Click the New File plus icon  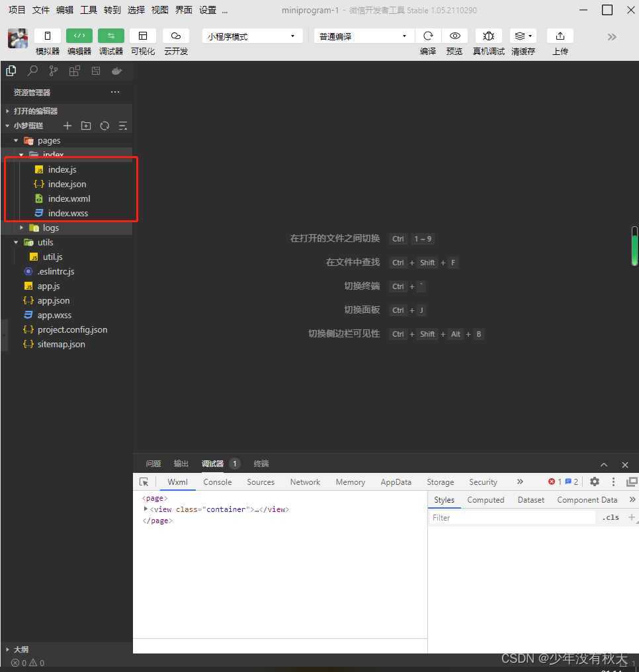(67, 126)
